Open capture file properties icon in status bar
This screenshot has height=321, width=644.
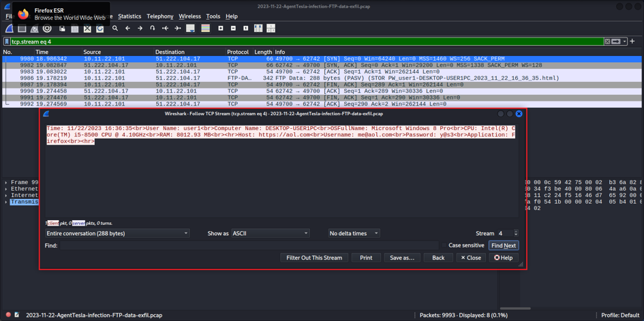point(17,316)
